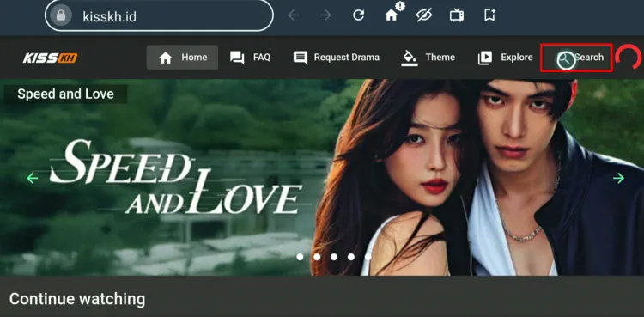This screenshot has width=644, height=317.
Task: Open the Explore menu item
Action: click(505, 58)
